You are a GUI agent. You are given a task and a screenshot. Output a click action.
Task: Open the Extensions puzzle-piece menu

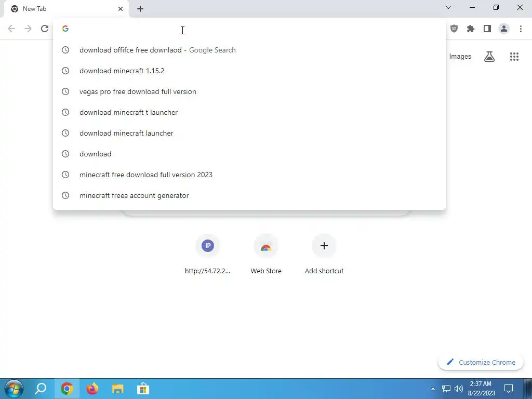(x=471, y=29)
